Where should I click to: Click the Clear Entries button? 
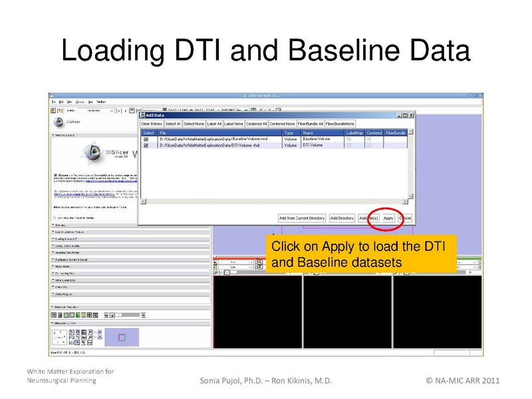(x=151, y=124)
